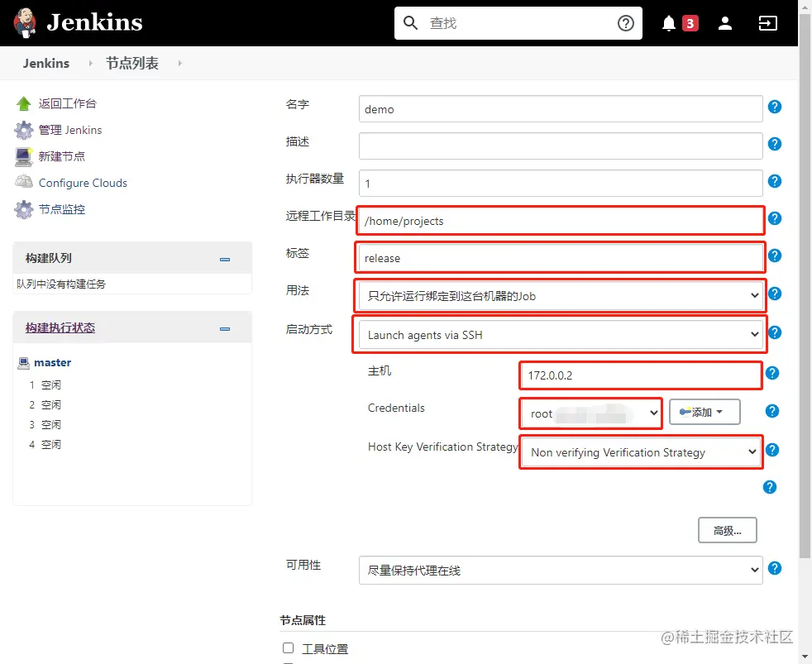Open the master node link
Image resolution: width=812 pixels, height=664 pixels.
coord(52,362)
